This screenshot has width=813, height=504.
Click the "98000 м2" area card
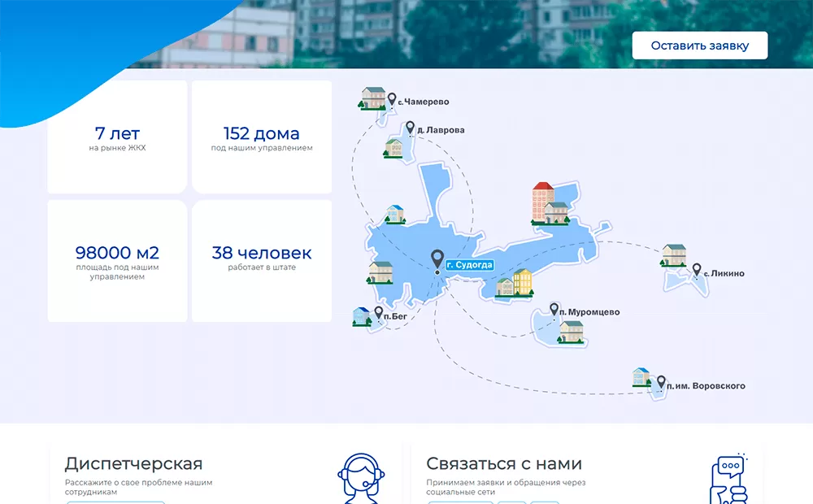117,260
